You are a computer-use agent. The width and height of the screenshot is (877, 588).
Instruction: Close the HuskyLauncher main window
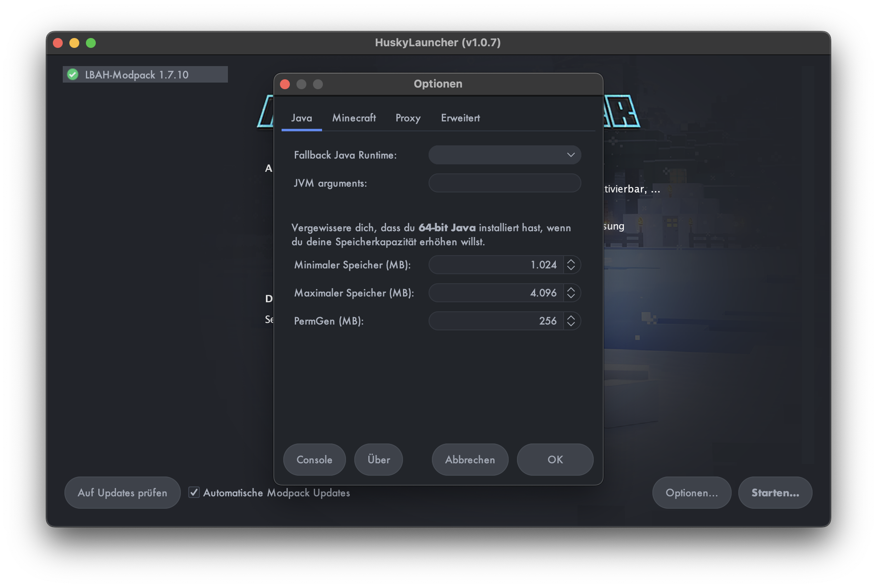(x=58, y=43)
